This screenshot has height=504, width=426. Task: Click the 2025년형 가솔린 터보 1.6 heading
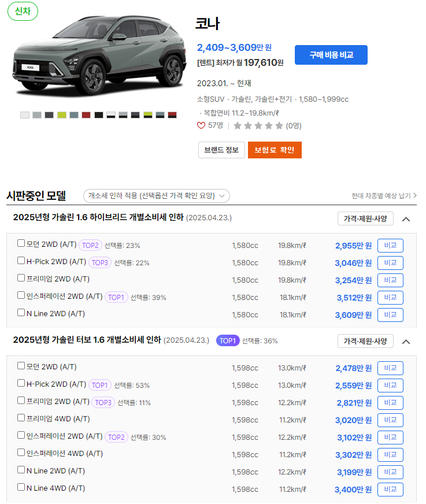[87, 340]
